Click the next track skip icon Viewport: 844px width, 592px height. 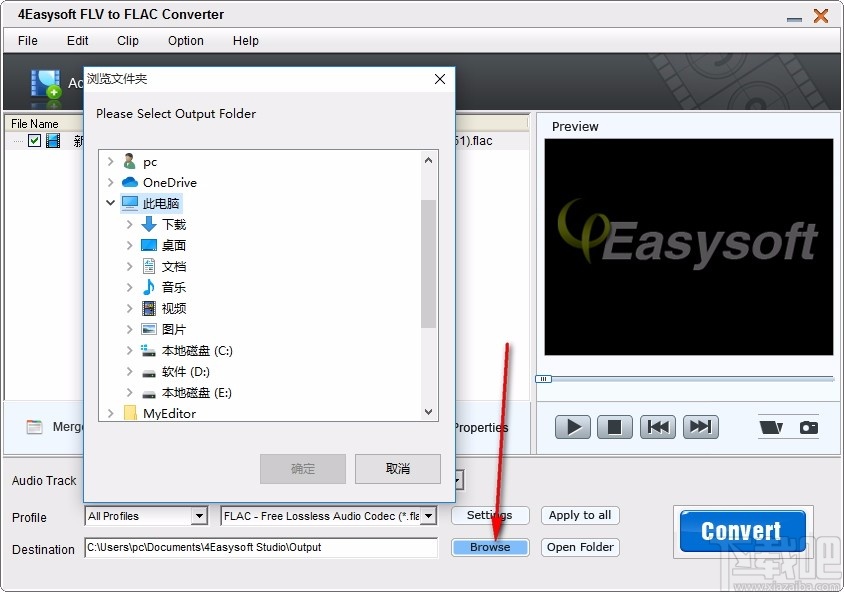(700, 427)
